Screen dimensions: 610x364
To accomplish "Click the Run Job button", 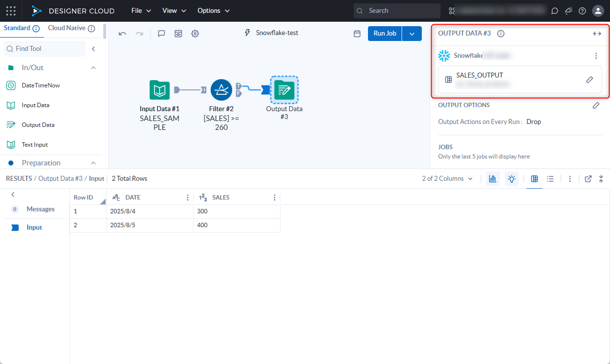I will tap(385, 34).
